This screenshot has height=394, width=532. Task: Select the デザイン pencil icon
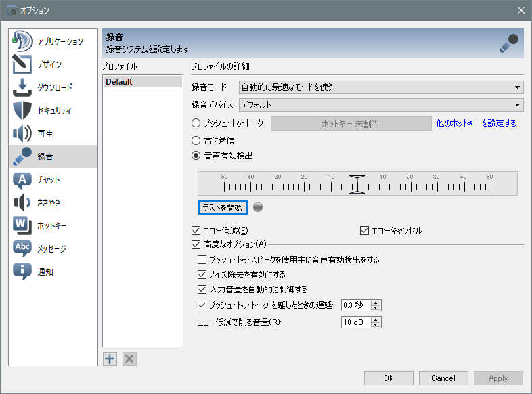[22, 64]
